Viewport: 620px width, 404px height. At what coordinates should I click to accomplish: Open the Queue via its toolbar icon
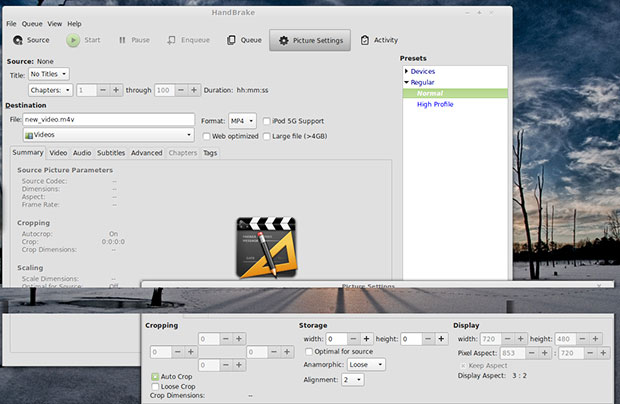tap(231, 40)
